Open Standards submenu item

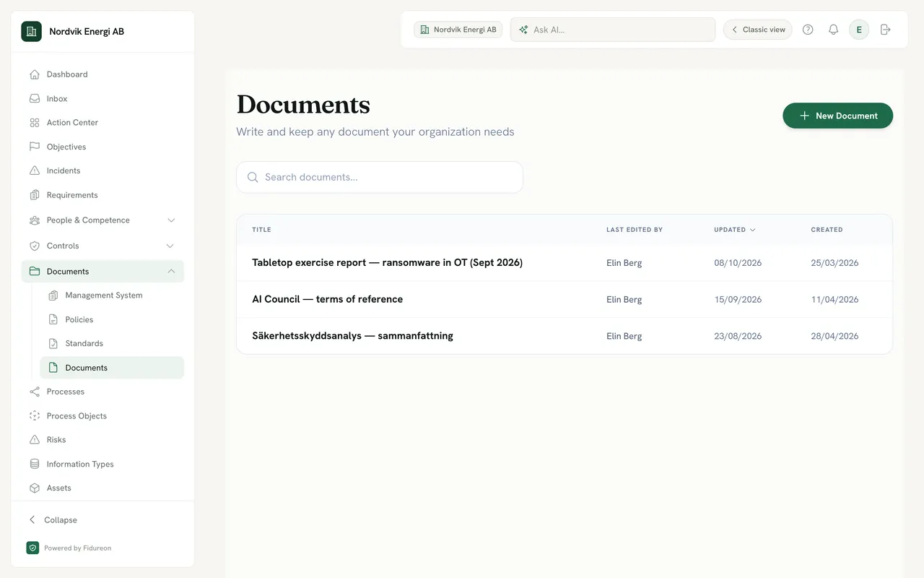point(112,343)
